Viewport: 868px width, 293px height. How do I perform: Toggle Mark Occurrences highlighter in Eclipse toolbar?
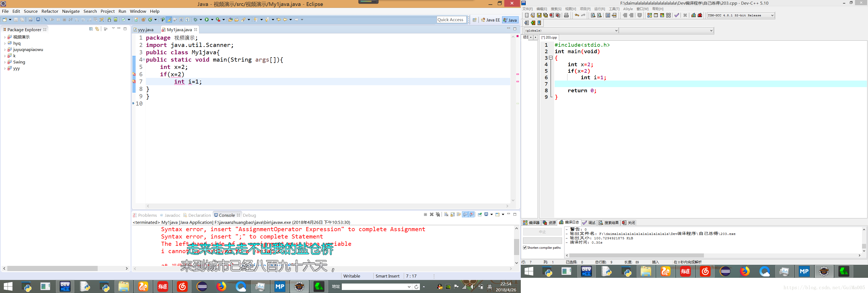[x=169, y=20]
